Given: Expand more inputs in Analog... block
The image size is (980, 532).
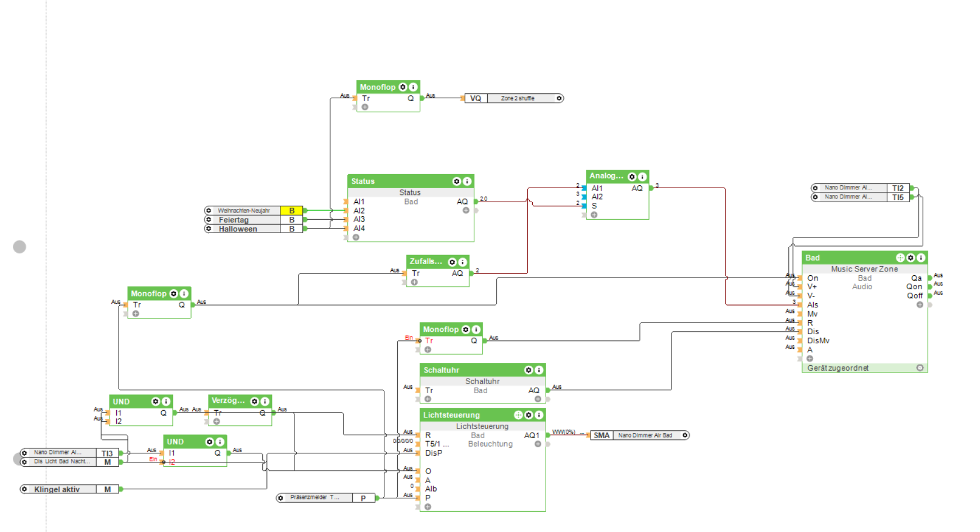Looking at the screenshot, I should [x=594, y=215].
